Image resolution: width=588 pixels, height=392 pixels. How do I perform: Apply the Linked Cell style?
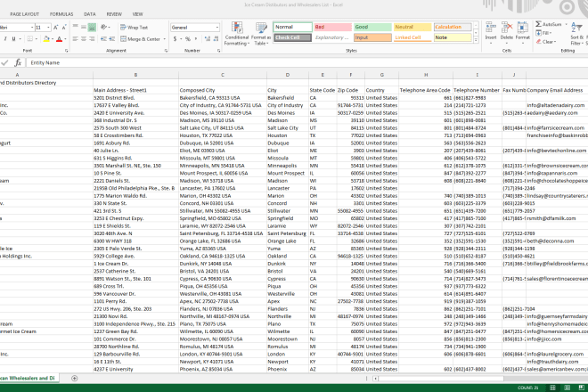point(412,37)
